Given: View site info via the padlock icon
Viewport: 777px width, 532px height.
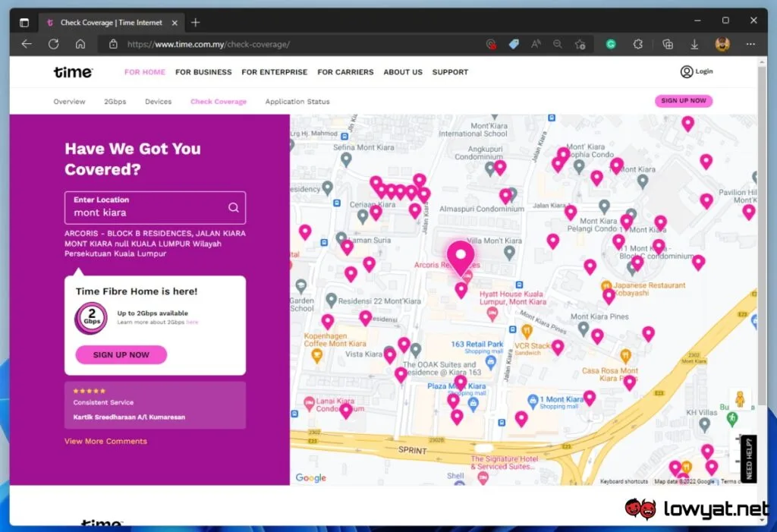Looking at the screenshot, I should tap(113, 44).
